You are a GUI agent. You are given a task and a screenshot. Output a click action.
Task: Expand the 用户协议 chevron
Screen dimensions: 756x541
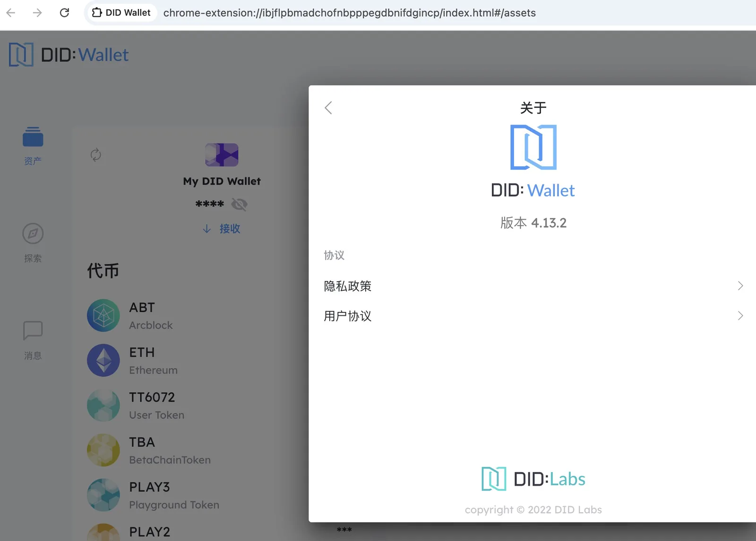pos(740,315)
